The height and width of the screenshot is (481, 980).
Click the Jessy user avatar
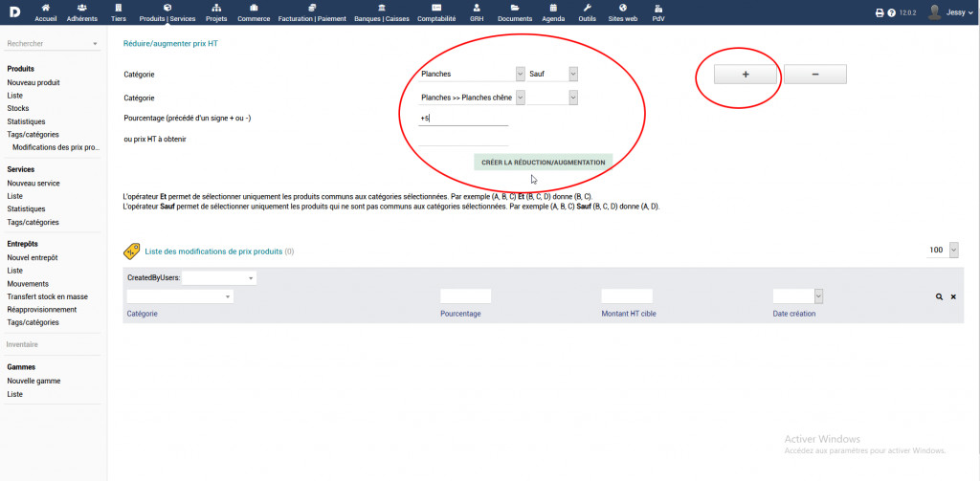(934, 12)
